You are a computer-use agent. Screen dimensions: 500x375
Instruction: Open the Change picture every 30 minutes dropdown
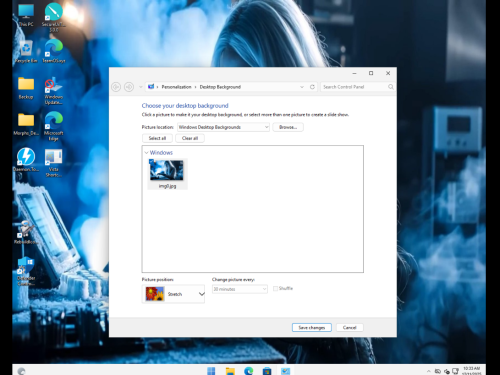240,289
